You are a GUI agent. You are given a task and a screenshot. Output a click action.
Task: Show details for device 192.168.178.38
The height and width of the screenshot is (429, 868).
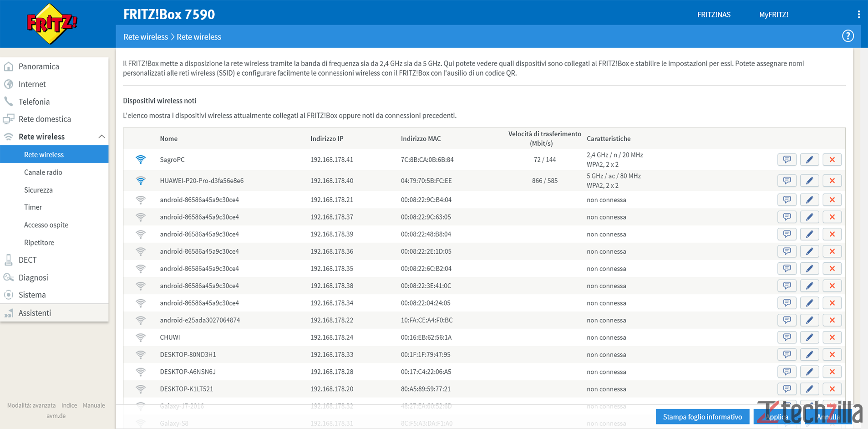(787, 286)
